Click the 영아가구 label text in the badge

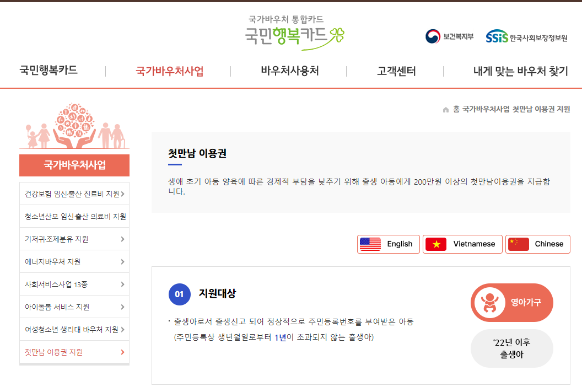(x=526, y=303)
